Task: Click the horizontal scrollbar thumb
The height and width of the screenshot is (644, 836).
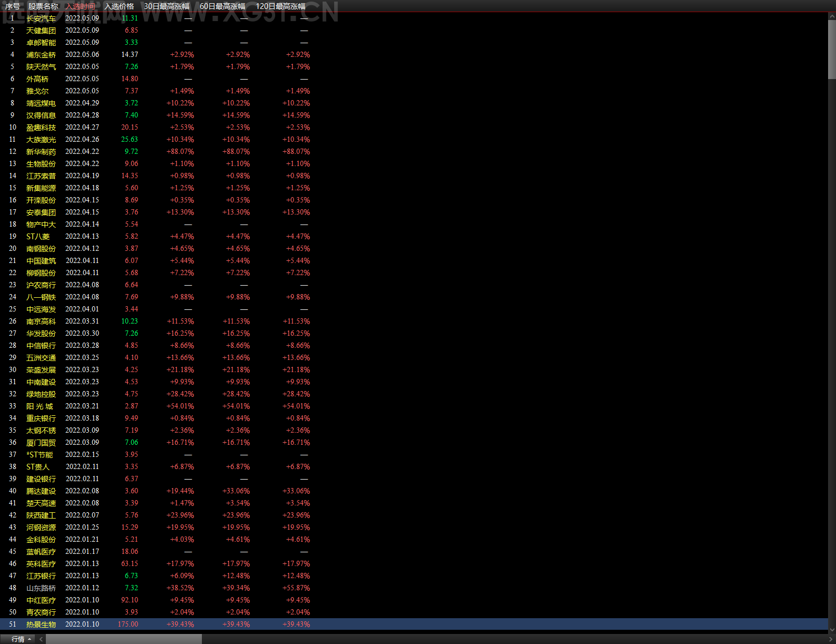Action: 124,639
